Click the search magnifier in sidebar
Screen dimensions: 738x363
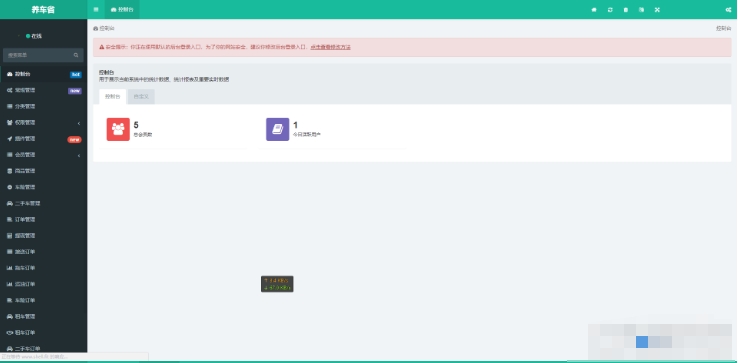[76, 55]
